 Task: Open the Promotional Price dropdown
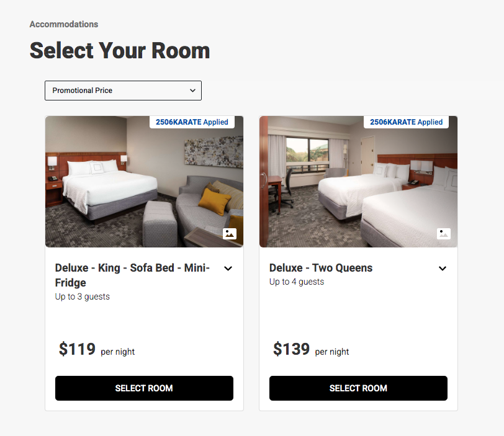click(x=123, y=91)
